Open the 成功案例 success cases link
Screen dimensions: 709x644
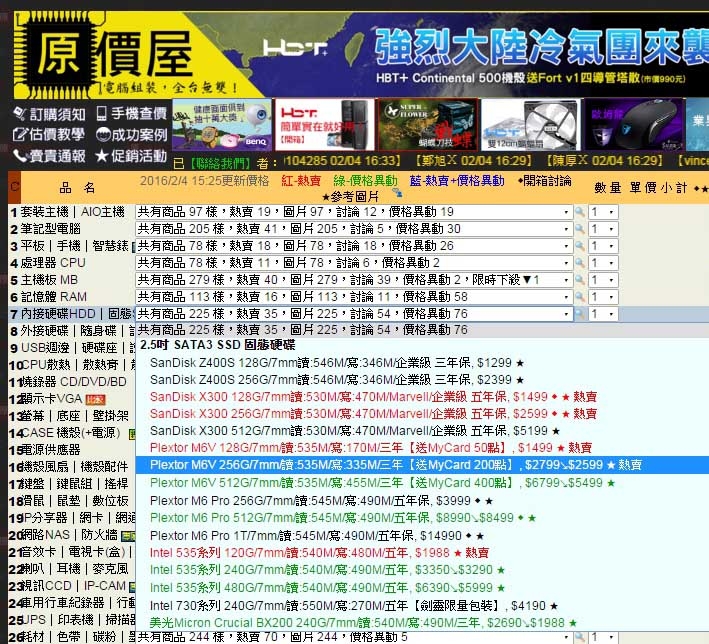(132, 134)
